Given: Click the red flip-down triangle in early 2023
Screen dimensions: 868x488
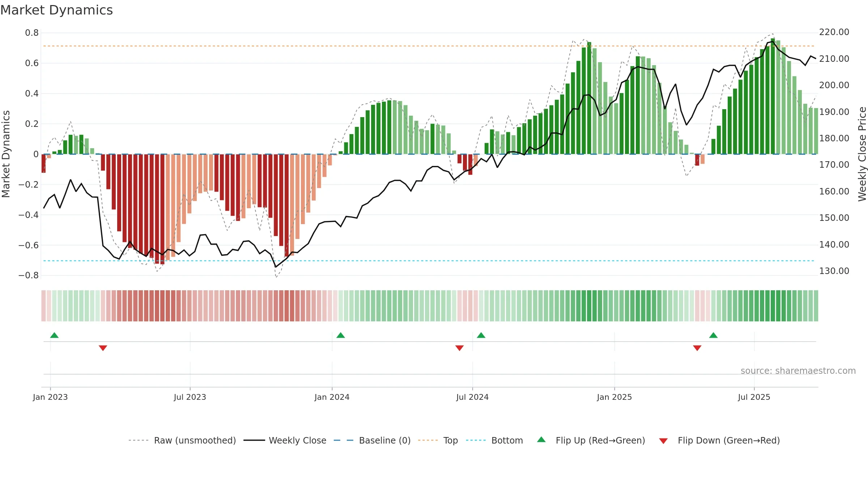Looking at the screenshot, I should coord(103,348).
